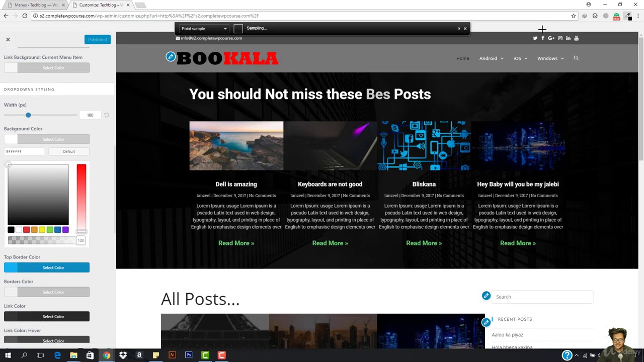Click the sampled color preview box
This screenshot has width=644, height=362.
coord(238,29)
